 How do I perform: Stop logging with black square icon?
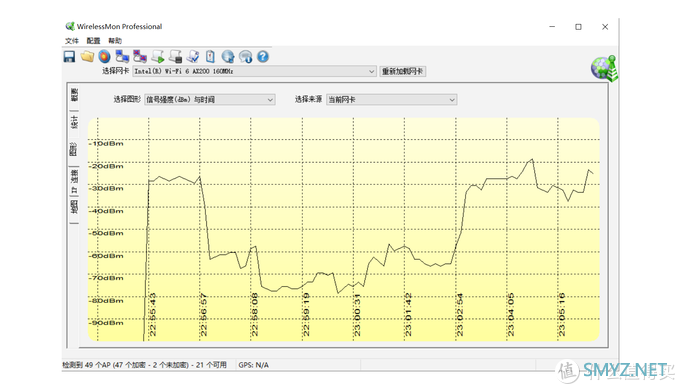[175, 57]
